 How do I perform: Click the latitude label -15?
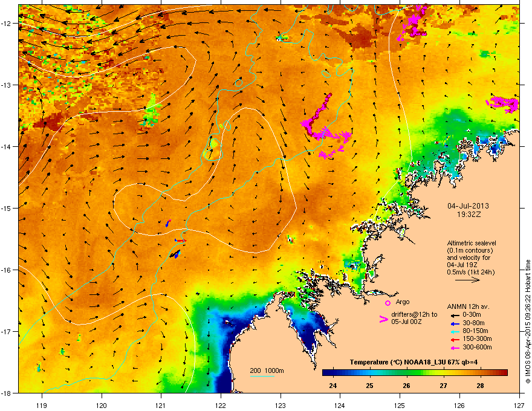click(6, 208)
